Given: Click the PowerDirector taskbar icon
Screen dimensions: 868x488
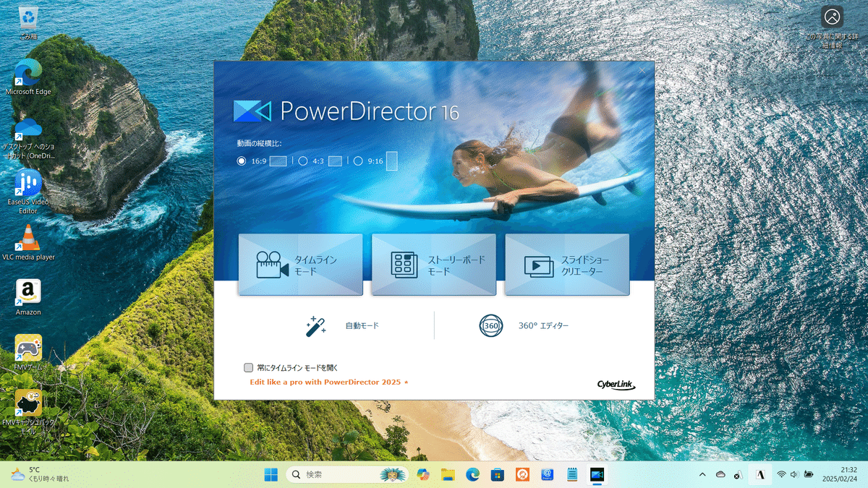Looking at the screenshot, I should (597, 474).
